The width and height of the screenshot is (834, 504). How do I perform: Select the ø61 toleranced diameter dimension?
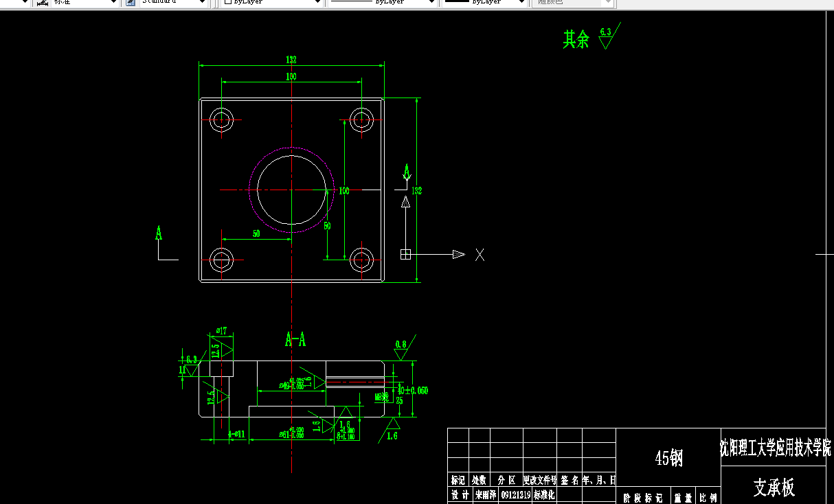click(x=292, y=433)
